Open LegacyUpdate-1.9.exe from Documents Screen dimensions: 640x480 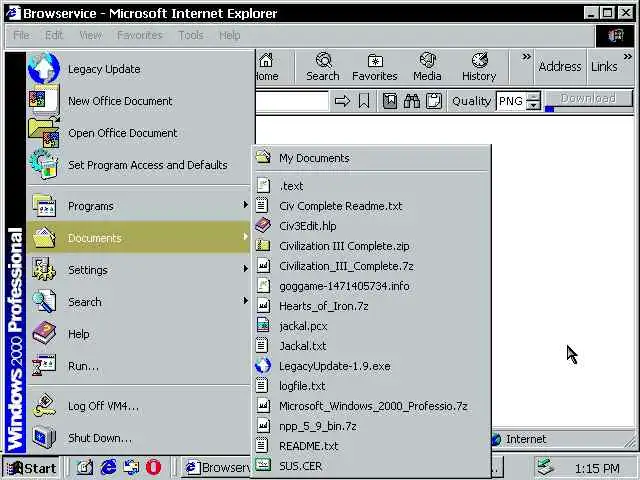coord(371,366)
